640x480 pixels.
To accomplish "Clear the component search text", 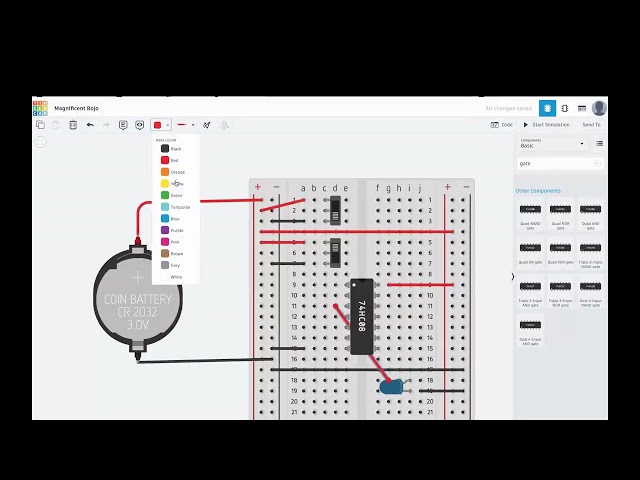I will click(598, 163).
